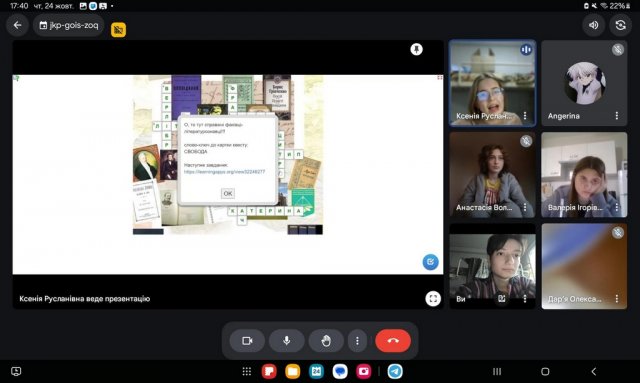
Task: Change audio output with speaker icon
Action: tap(593, 25)
